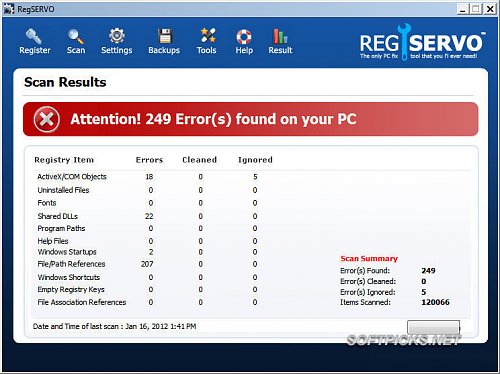Click the date and time of last scan text
This screenshot has height=374, width=500.
114,326
